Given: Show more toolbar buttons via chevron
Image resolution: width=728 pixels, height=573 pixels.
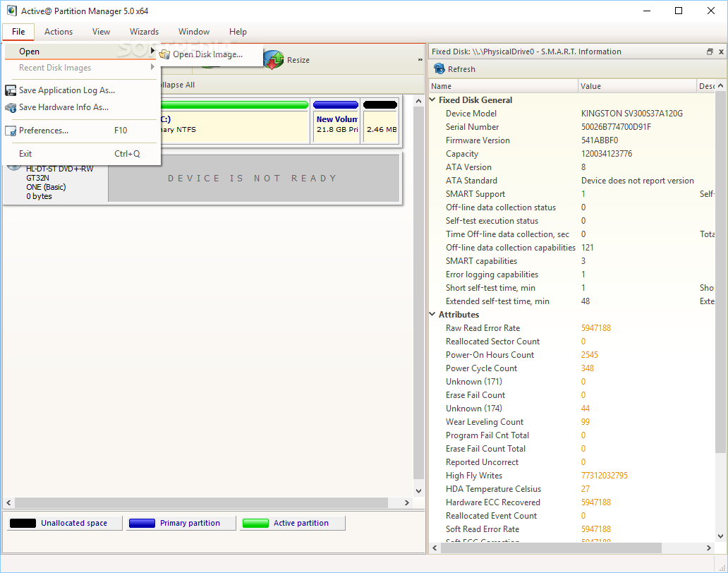Looking at the screenshot, I should pyautogui.click(x=420, y=60).
